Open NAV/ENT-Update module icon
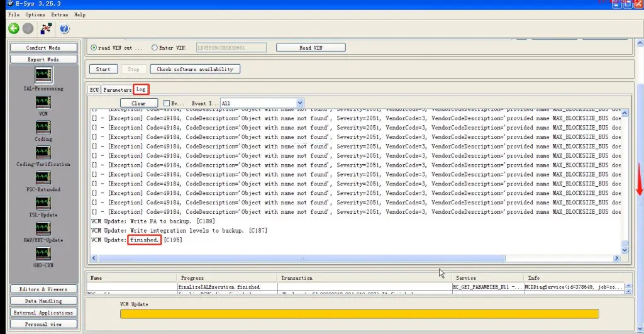This screenshot has height=334, width=644. tap(43, 228)
